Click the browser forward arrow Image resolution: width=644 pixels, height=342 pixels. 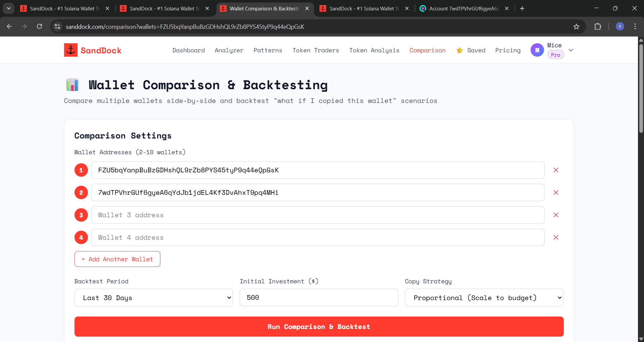pos(24,26)
